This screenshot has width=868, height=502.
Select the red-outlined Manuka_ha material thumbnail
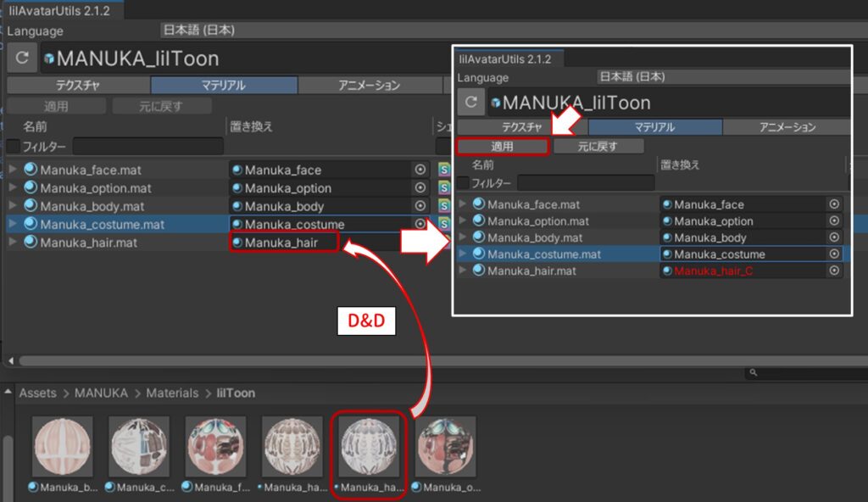[x=370, y=445]
